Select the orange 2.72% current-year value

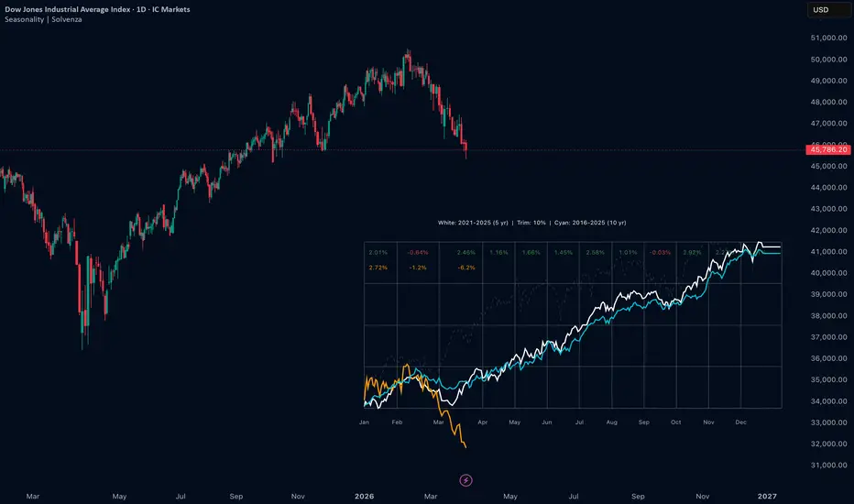378,268
